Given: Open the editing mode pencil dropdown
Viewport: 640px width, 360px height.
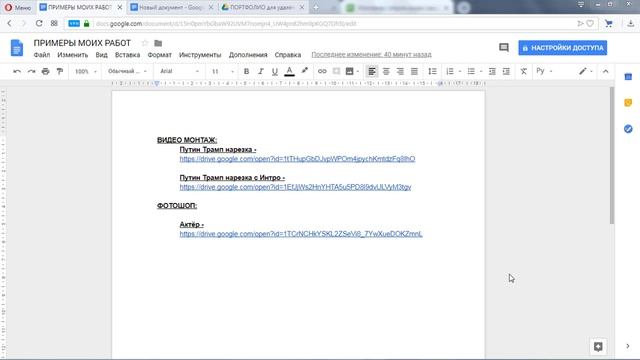Looking at the screenshot, I should click(x=586, y=71).
